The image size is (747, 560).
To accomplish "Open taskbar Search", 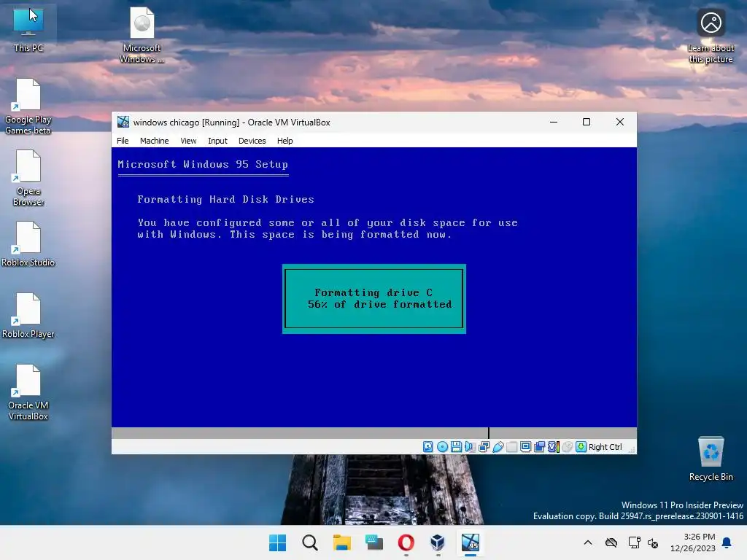I will pyautogui.click(x=309, y=542).
